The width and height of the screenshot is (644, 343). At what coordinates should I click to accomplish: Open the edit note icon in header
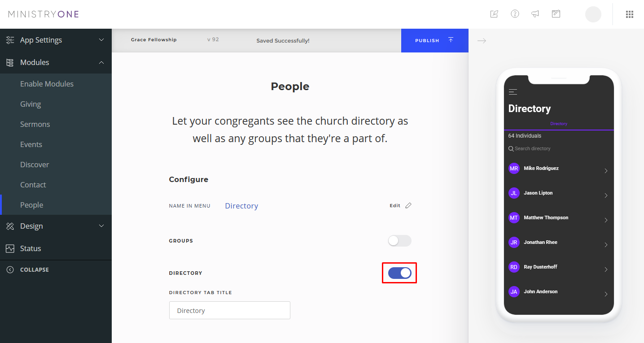pyautogui.click(x=494, y=14)
